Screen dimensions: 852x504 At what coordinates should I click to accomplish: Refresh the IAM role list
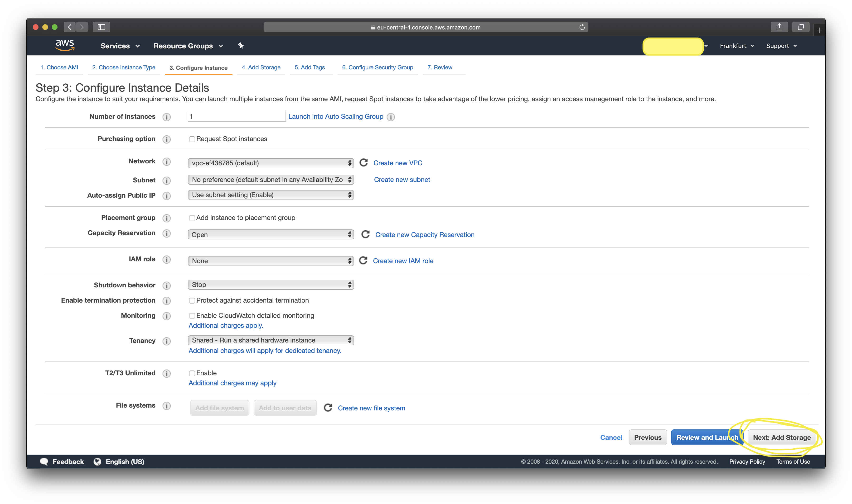tap(363, 261)
